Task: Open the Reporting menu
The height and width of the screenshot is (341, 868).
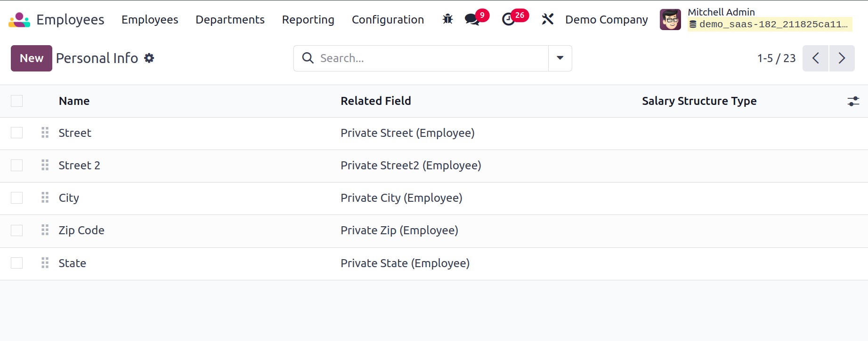Action: pyautogui.click(x=308, y=20)
